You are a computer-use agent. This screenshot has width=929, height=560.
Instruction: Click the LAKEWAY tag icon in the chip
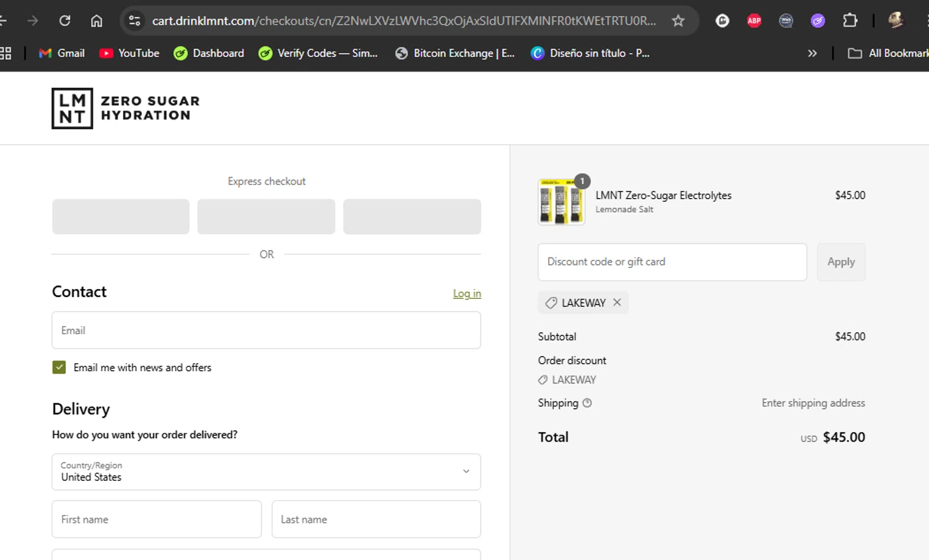coord(551,303)
